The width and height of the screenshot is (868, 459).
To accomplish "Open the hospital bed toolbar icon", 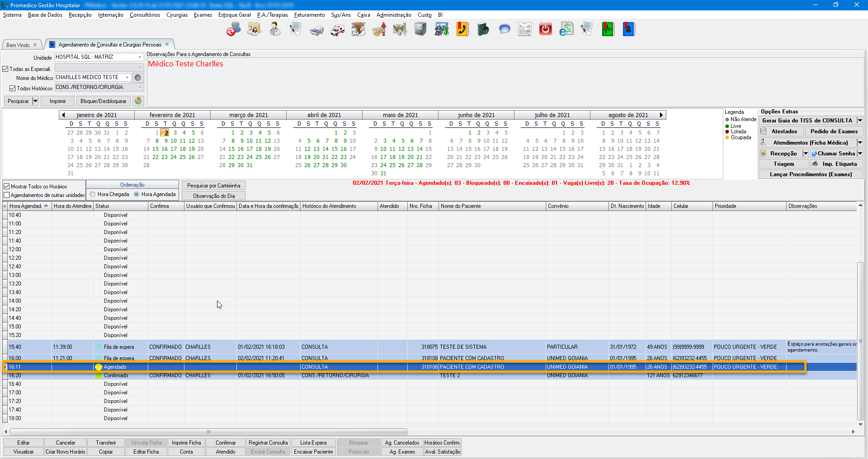I will [316, 30].
